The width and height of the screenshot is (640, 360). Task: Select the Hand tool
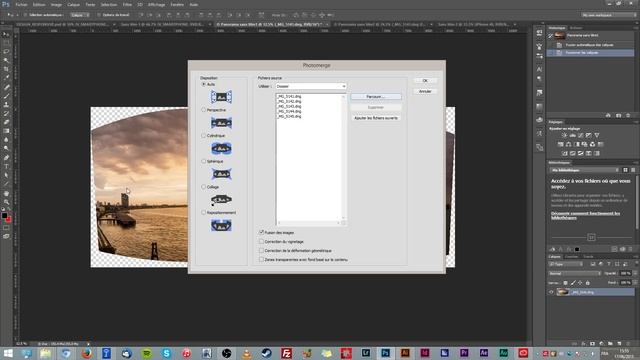[x=6, y=193]
